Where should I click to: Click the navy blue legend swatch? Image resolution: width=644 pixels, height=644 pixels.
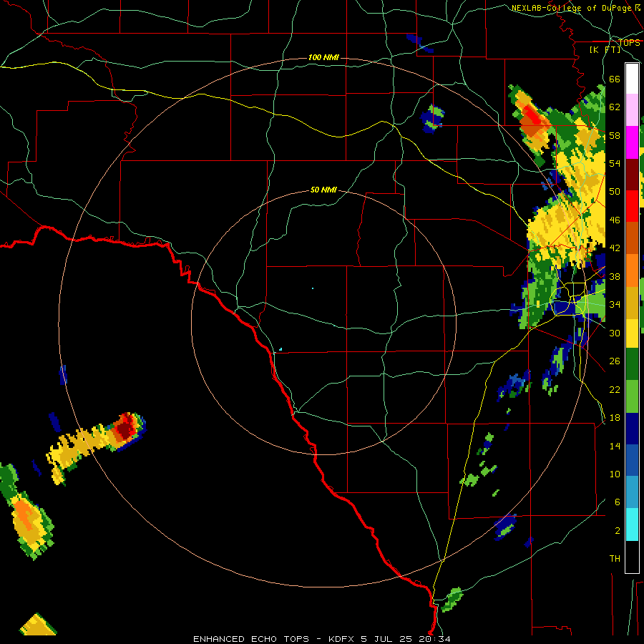point(632,429)
